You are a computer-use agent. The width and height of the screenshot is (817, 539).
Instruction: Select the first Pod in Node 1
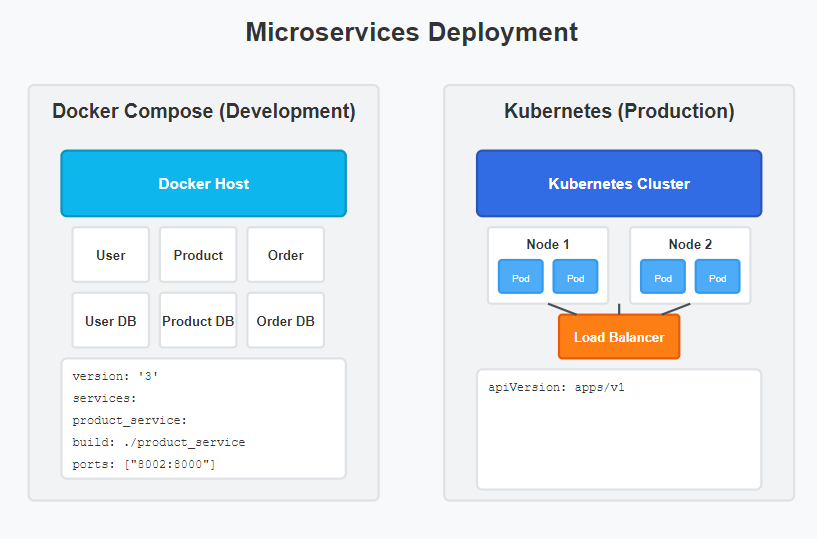[x=521, y=277]
